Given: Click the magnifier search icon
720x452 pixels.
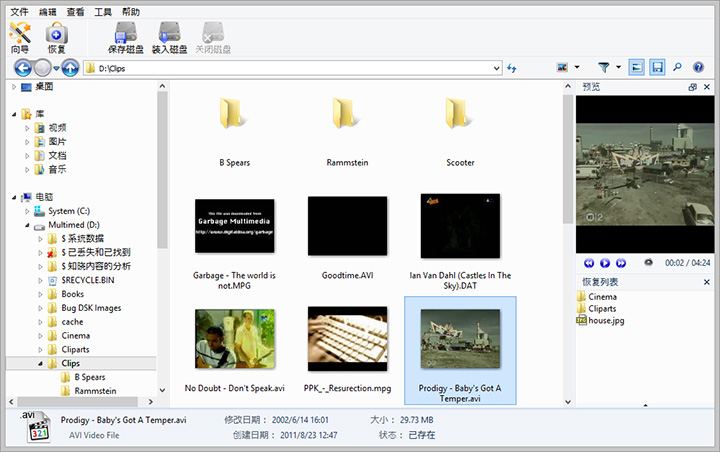Looking at the screenshot, I should click(x=678, y=68).
